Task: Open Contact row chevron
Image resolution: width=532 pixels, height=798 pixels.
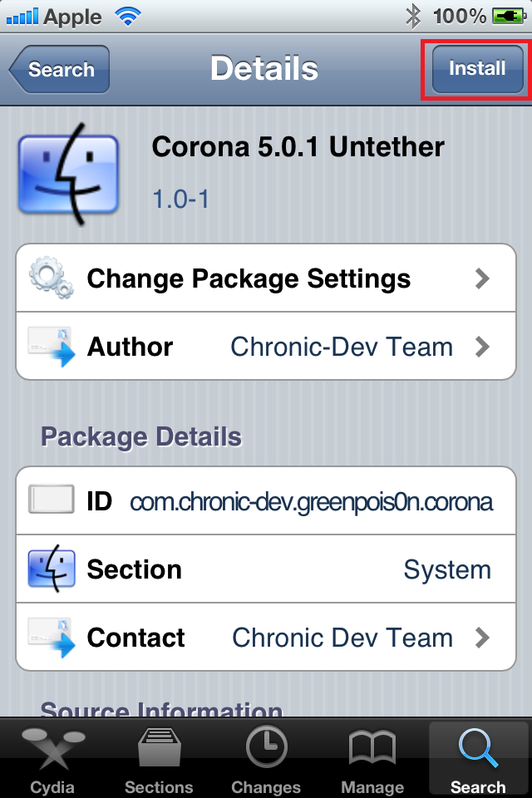Action: click(482, 638)
